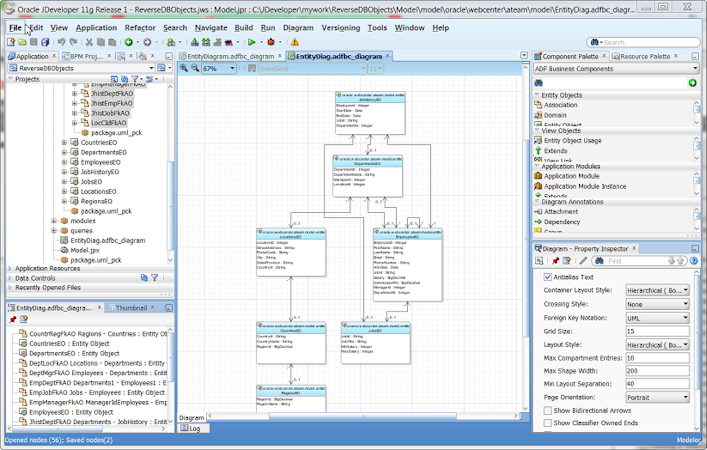Click the Zoom In magnifier icon
Image resolution: width=707 pixels, height=450 pixels.
coord(183,69)
